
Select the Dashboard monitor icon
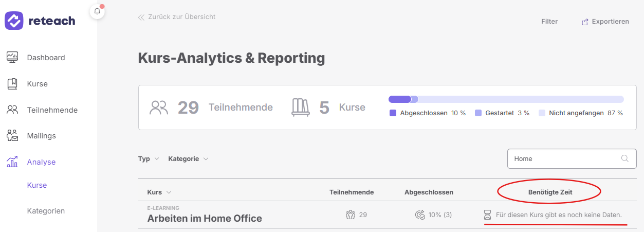12,57
